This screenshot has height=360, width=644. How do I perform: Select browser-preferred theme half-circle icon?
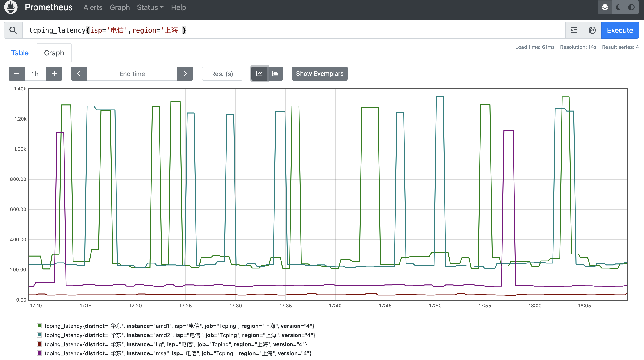pyautogui.click(x=631, y=7)
